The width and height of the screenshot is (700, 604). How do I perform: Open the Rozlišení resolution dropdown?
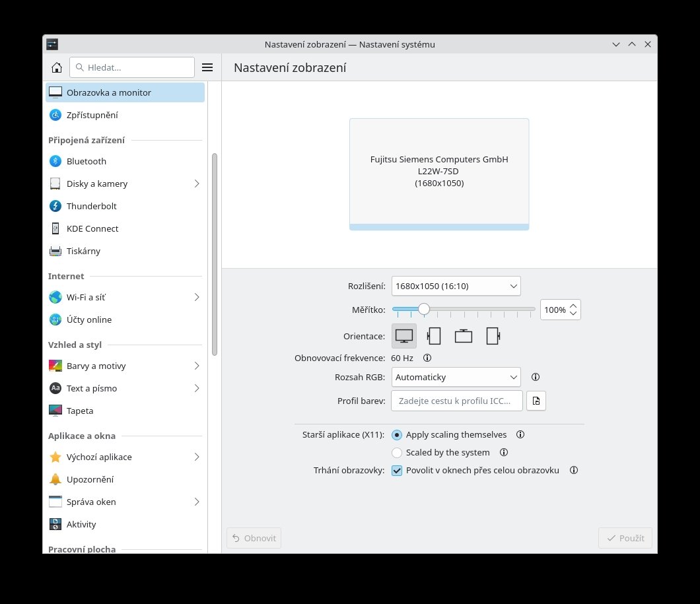(x=456, y=286)
